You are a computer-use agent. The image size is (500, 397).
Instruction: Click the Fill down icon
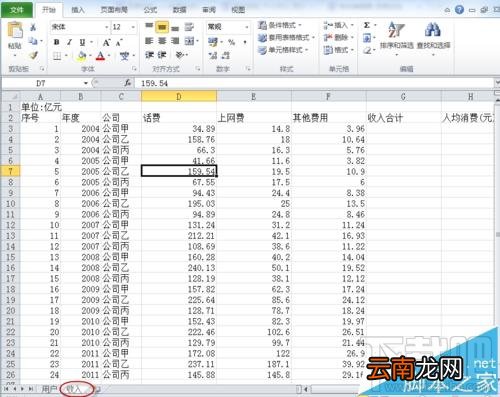point(367,38)
